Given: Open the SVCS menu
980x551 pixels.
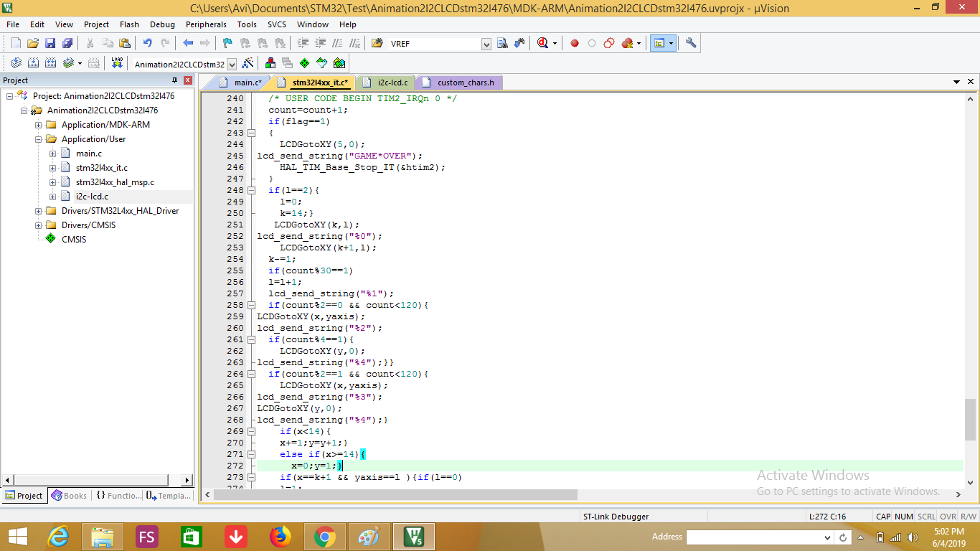Looking at the screenshot, I should click(277, 24).
